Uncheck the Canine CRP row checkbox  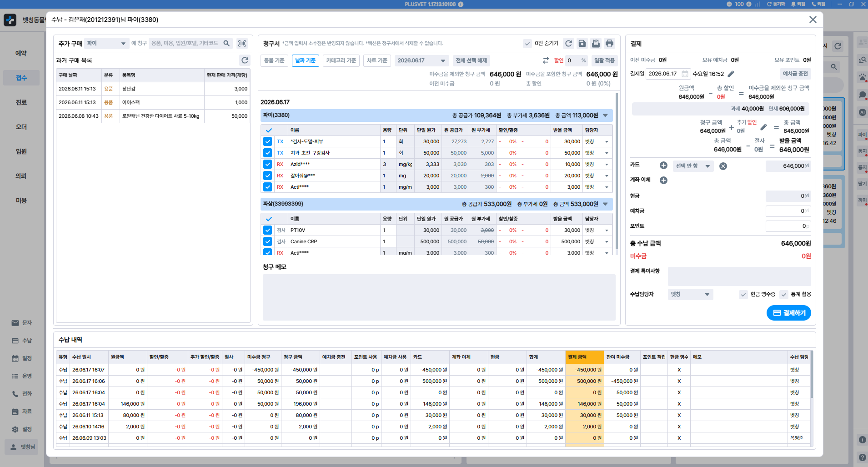268,241
